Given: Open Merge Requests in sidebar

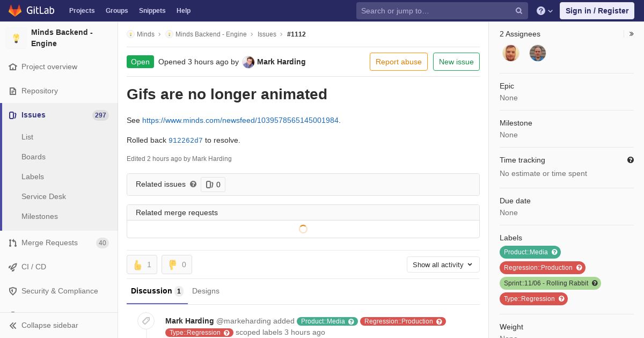Looking at the screenshot, I should (49, 243).
